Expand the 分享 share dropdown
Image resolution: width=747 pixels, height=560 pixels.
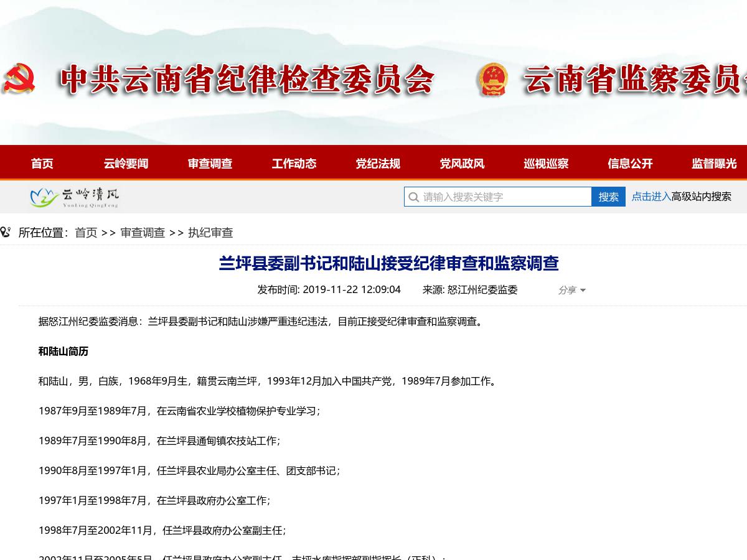tap(572, 290)
